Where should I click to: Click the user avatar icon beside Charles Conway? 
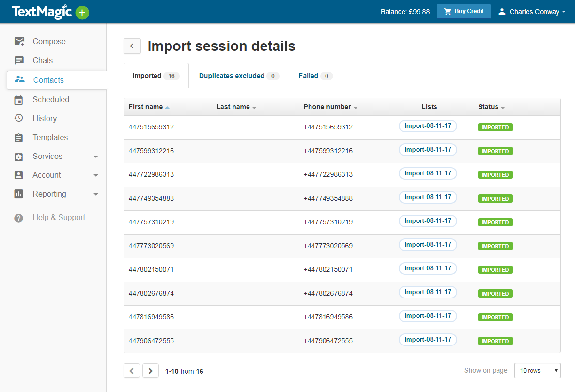502,12
